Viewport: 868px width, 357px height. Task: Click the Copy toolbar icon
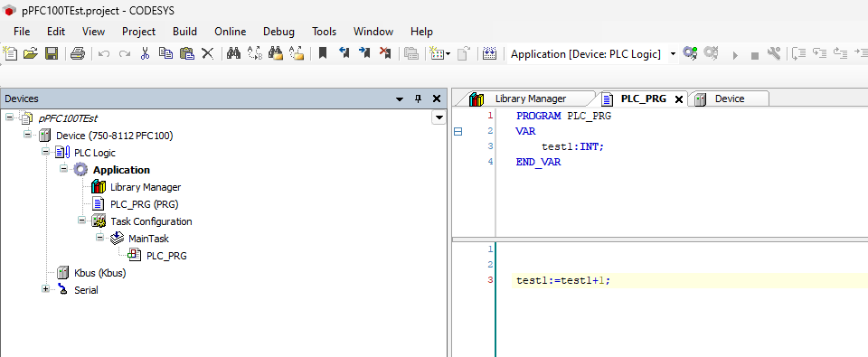(165, 53)
